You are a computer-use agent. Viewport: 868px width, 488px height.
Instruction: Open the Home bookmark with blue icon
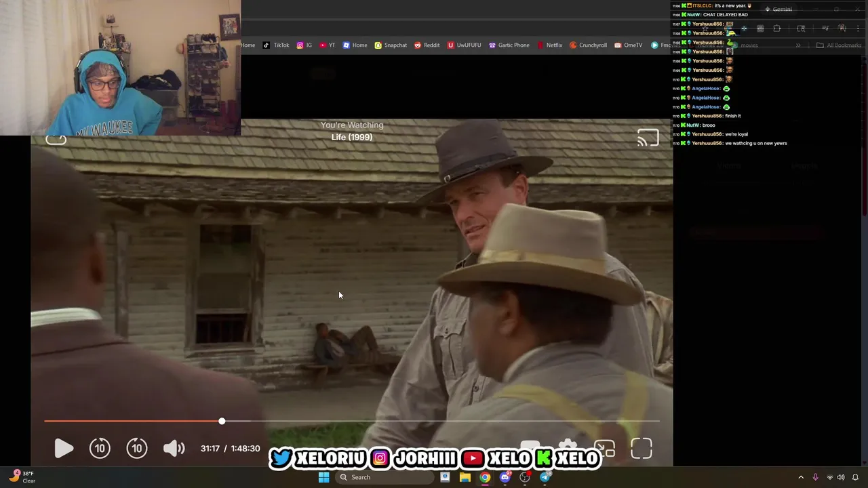355,45
